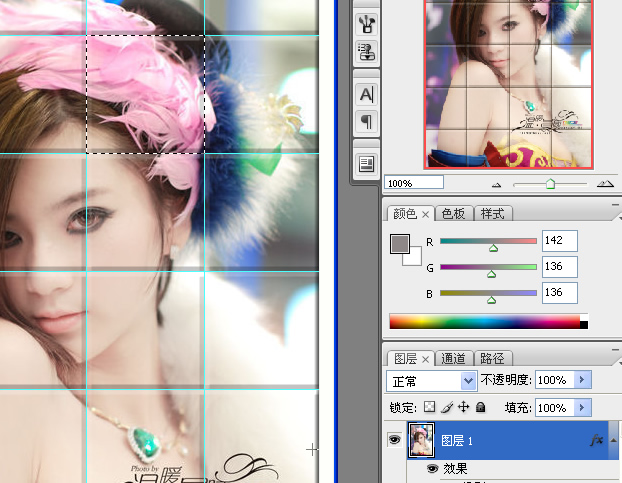Click the navigator zoom 100% field
Viewport: 622px width, 483px height.
tap(414, 183)
